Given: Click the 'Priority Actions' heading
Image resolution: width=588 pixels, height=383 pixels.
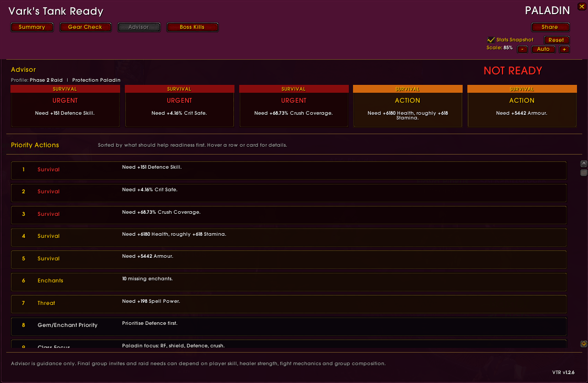Looking at the screenshot, I should click(35, 145).
